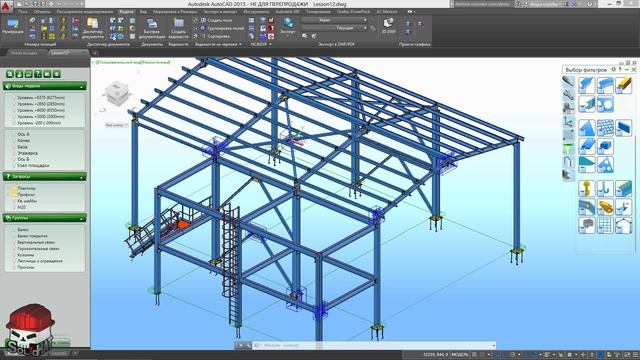This screenshot has height=360, width=640.
Task: Select the curved beam filter icon
Action: click(605, 86)
